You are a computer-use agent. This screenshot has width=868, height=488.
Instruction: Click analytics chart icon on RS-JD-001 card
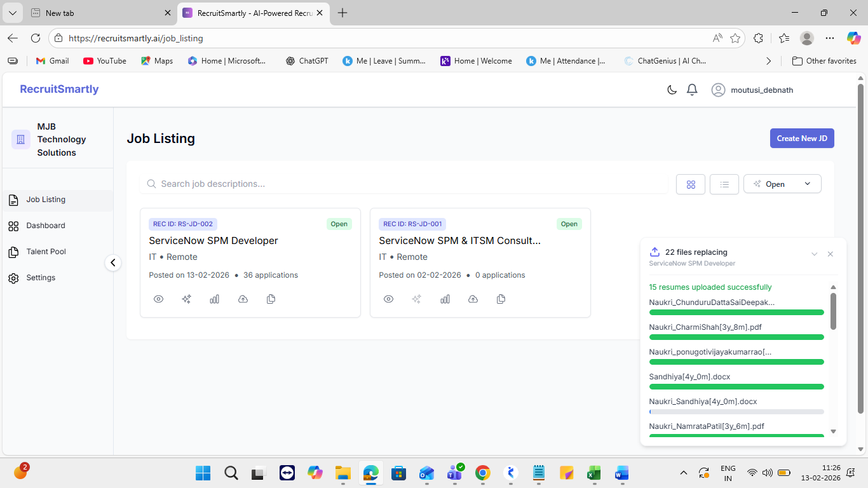(x=445, y=299)
